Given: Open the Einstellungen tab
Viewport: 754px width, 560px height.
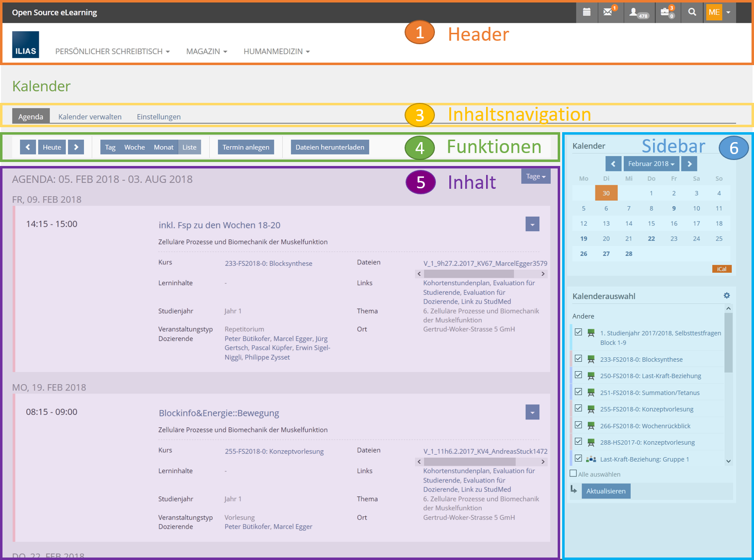Looking at the screenshot, I should coord(159,117).
